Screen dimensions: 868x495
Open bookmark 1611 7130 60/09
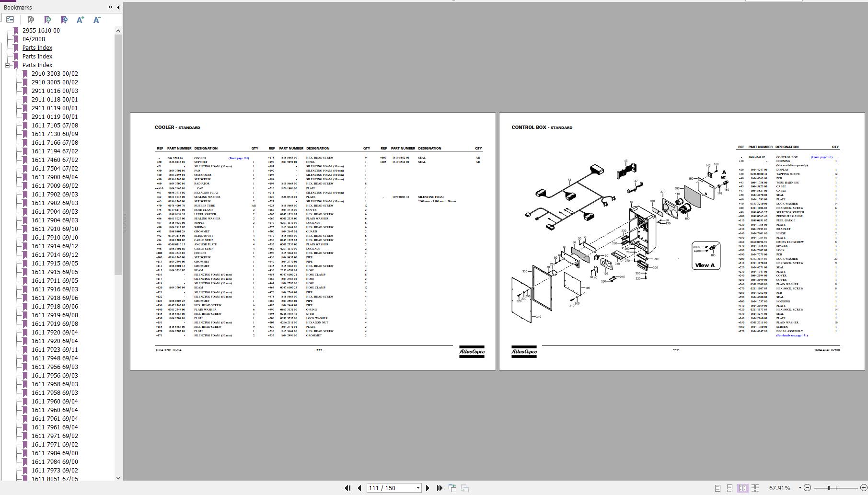pos(55,134)
